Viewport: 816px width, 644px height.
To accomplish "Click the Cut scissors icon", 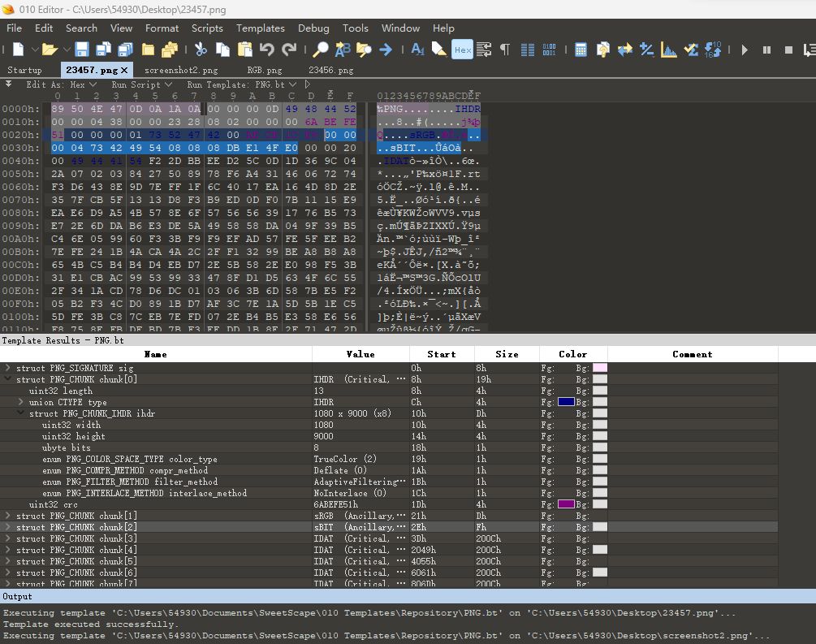I will coord(201,50).
